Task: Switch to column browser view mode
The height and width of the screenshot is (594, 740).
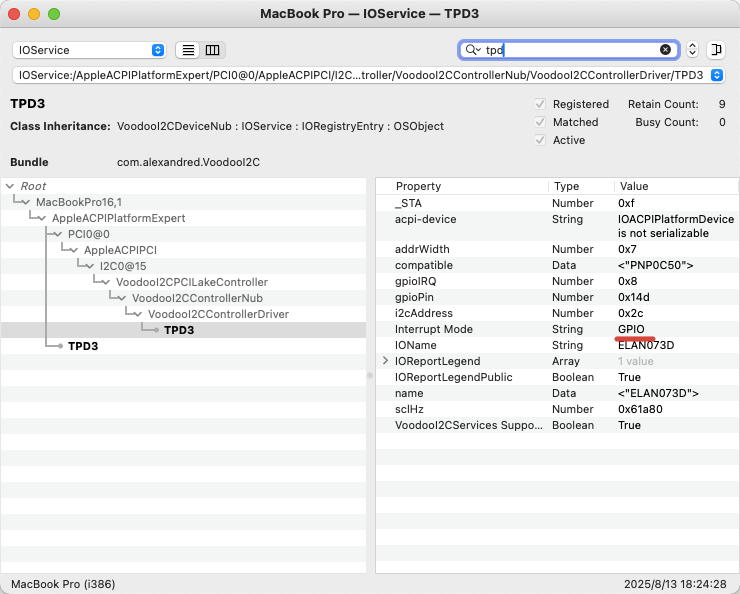Action: coord(212,50)
